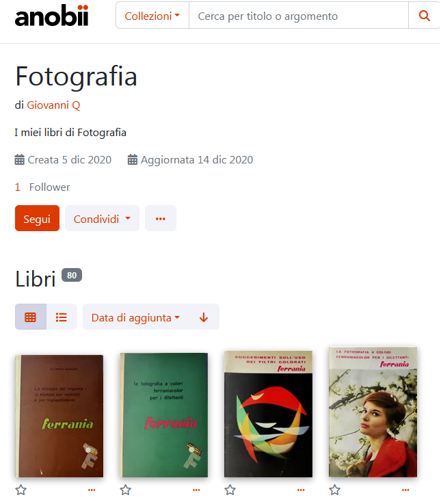
Task: Focus the title or topic search field
Action: 299,16
